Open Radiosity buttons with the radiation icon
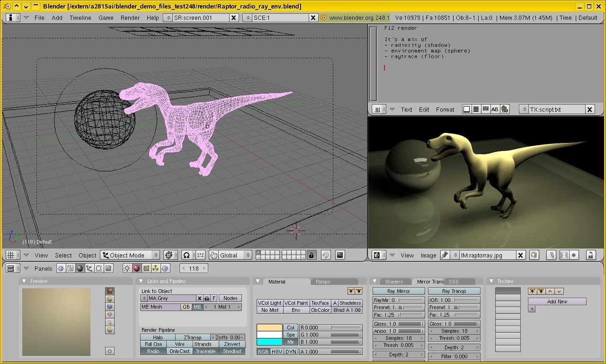This screenshot has height=364, width=606. (155, 268)
